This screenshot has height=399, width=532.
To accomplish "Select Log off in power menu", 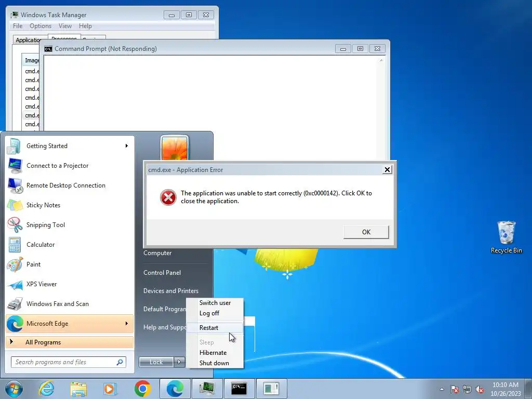I will (215, 313).
